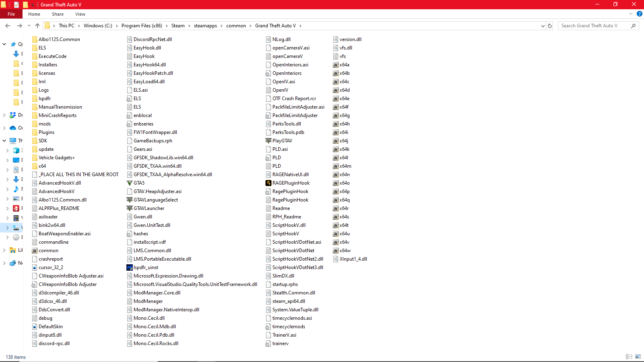Open Libraries icon in navigation pane
This screenshot has height=362, width=644.
click(x=13, y=250)
